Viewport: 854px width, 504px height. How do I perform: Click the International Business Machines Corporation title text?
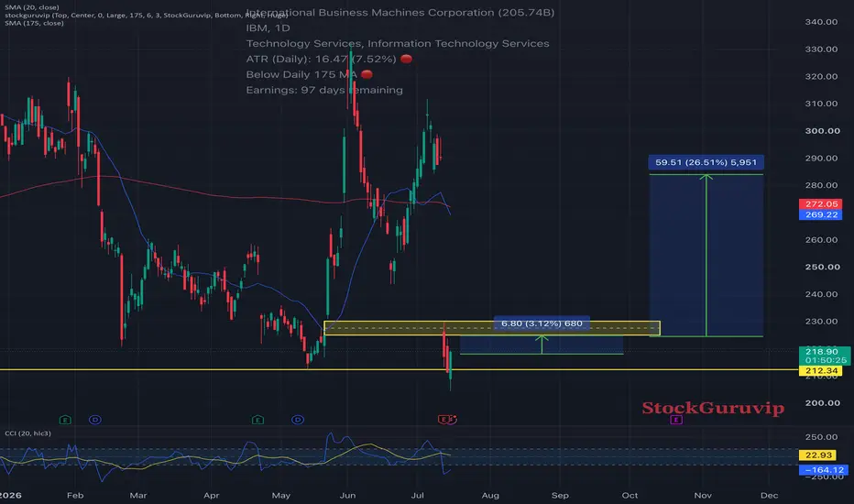pos(400,13)
